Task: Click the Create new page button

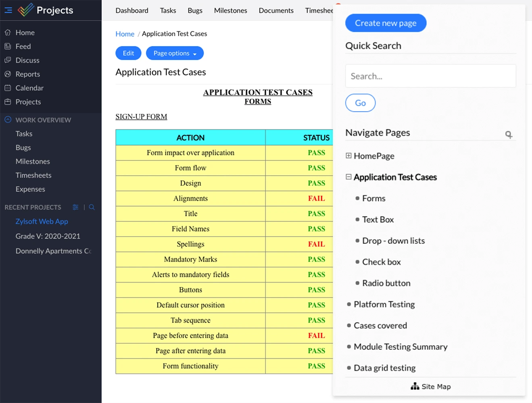Action: (386, 23)
